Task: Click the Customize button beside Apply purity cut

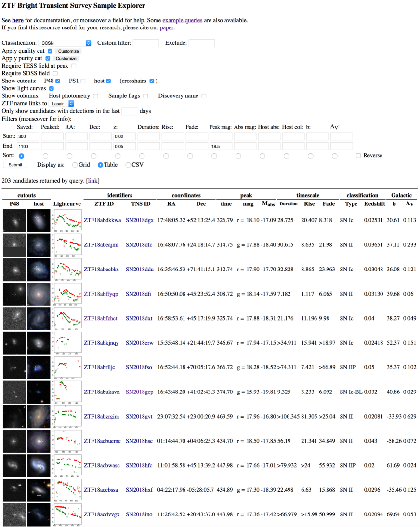Action: point(66,58)
